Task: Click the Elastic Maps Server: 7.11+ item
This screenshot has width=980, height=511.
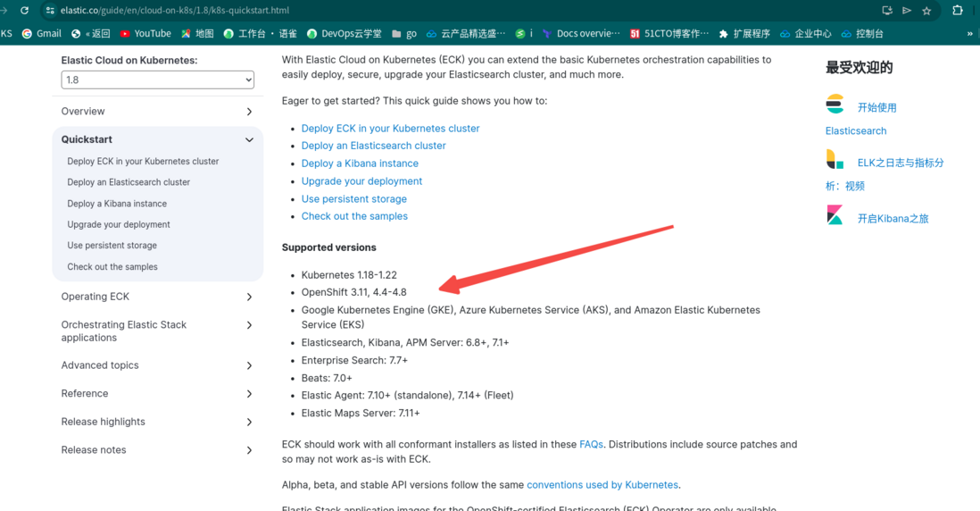Action: pos(361,414)
